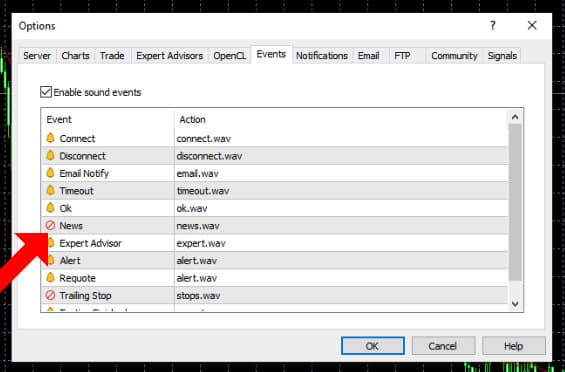Click the help question mark in title bar

pos(493,25)
